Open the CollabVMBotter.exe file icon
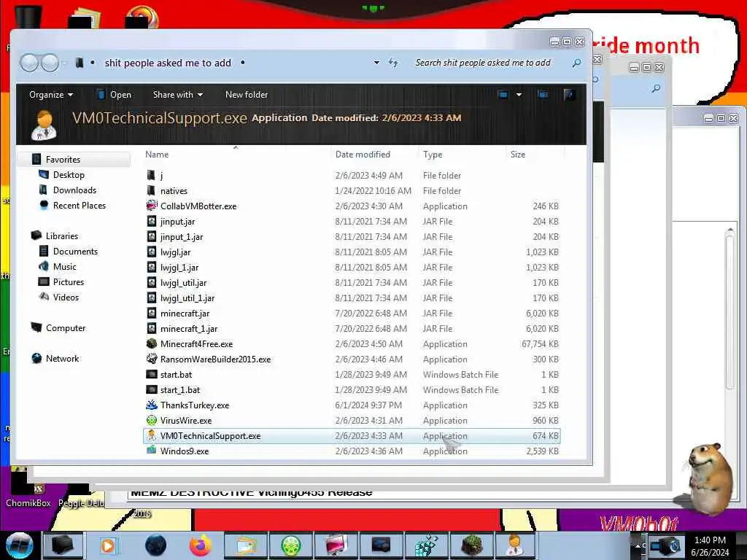 pyautogui.click(x=152, y=206)
